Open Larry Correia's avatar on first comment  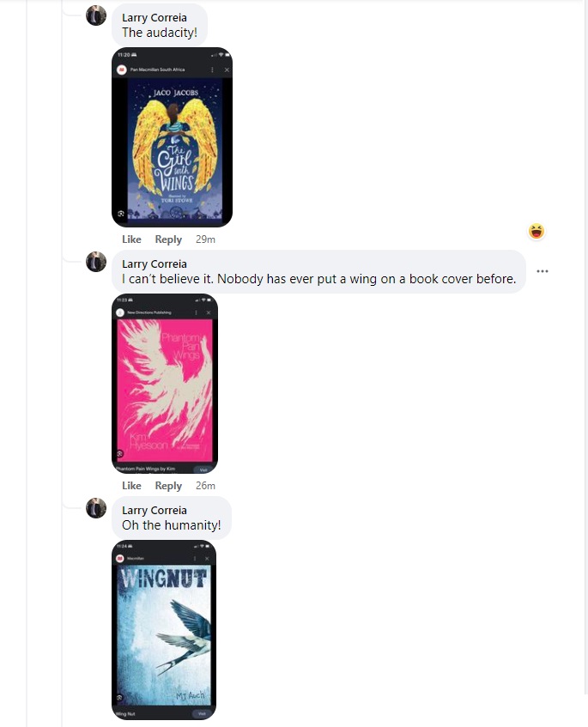[x=96, y=15]
